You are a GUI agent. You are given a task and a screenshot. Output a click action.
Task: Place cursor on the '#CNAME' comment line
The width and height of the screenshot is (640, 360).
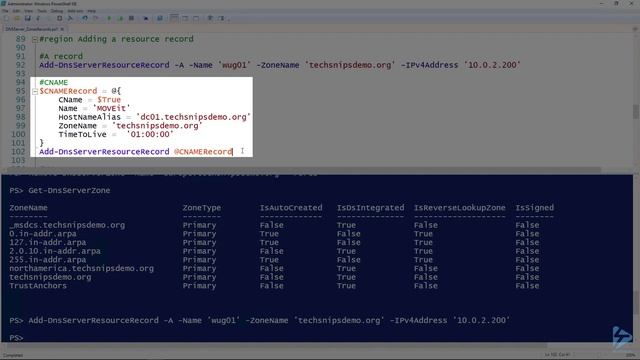click(x=53, y=82)
